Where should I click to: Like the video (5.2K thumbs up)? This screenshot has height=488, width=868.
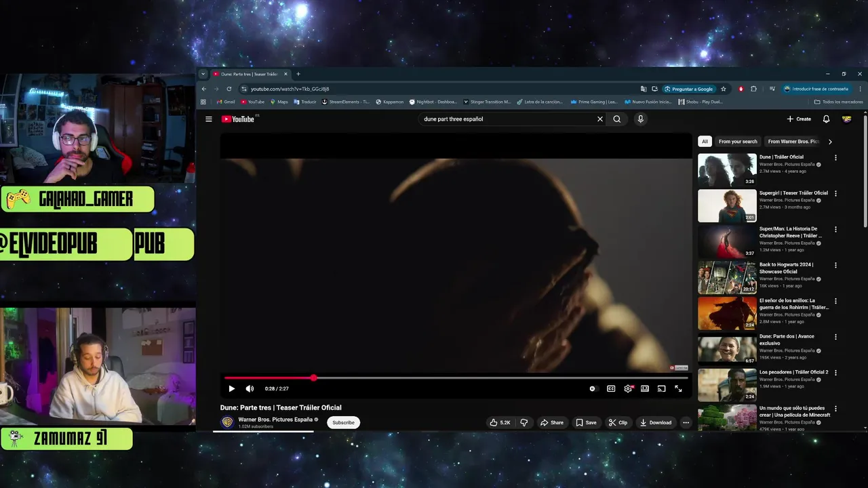coord(500,422)
